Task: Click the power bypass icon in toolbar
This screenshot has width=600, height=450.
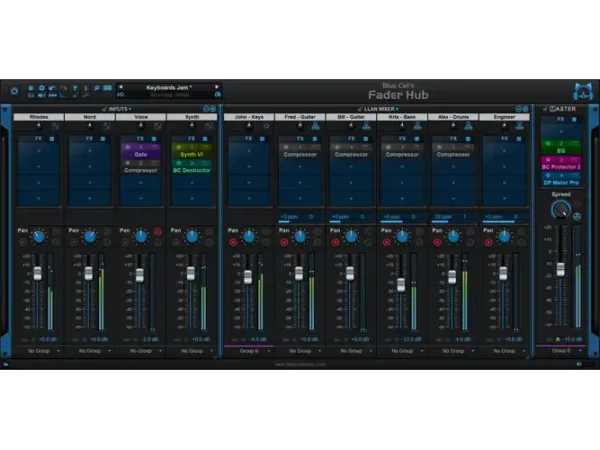Action: point(15,91)
